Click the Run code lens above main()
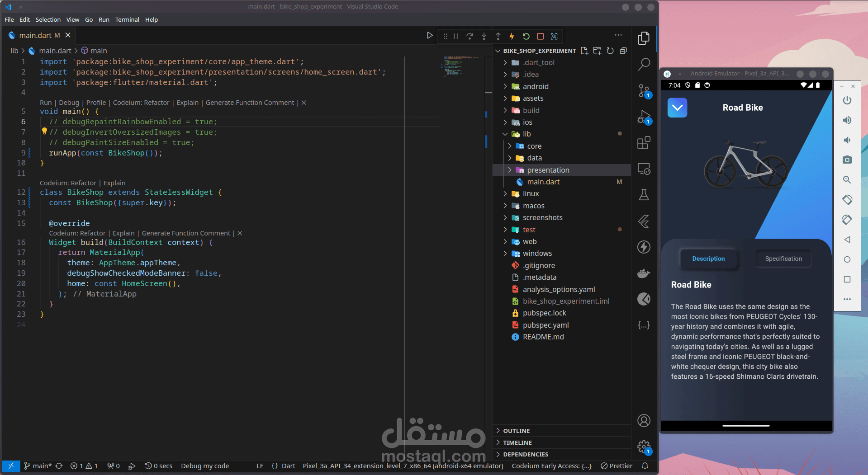This screenshot has height=475, width=868. (x=46, y=103)
